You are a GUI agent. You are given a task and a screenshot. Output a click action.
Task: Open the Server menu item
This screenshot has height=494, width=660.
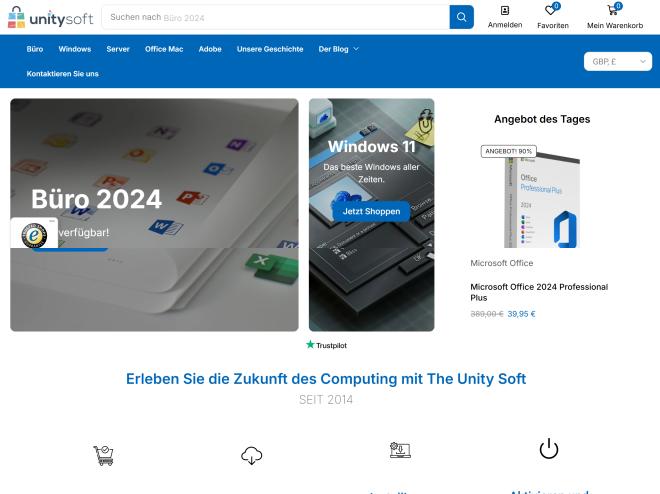tap(118, 49)
